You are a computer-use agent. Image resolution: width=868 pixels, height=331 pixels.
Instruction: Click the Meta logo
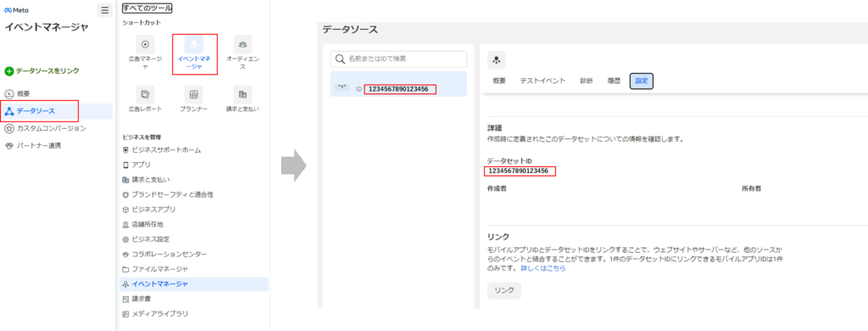(x=16, y=10)
